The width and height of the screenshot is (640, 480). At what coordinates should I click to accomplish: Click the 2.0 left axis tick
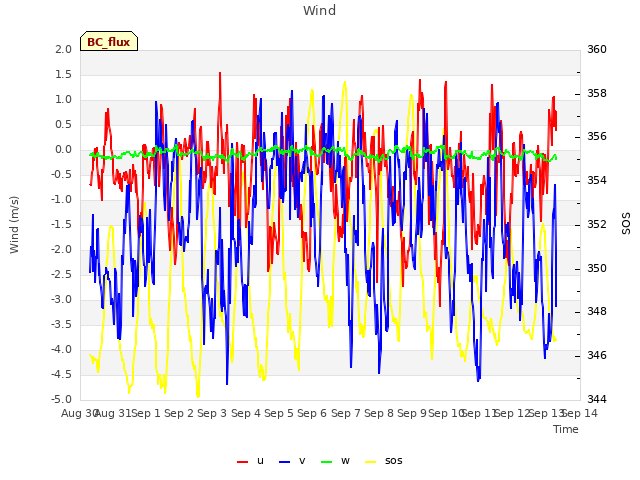[x=63, y=49]
